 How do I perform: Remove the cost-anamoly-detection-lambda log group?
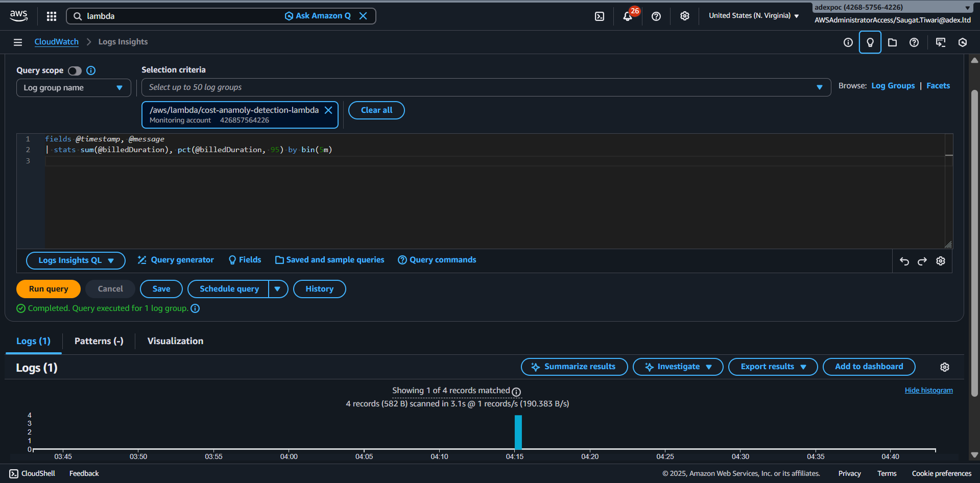[328, 110]
